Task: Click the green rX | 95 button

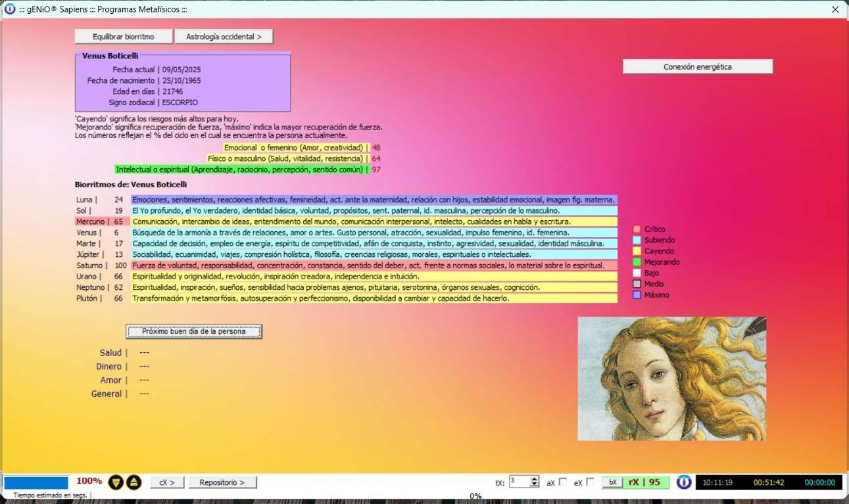Action: tap(645, 482)
